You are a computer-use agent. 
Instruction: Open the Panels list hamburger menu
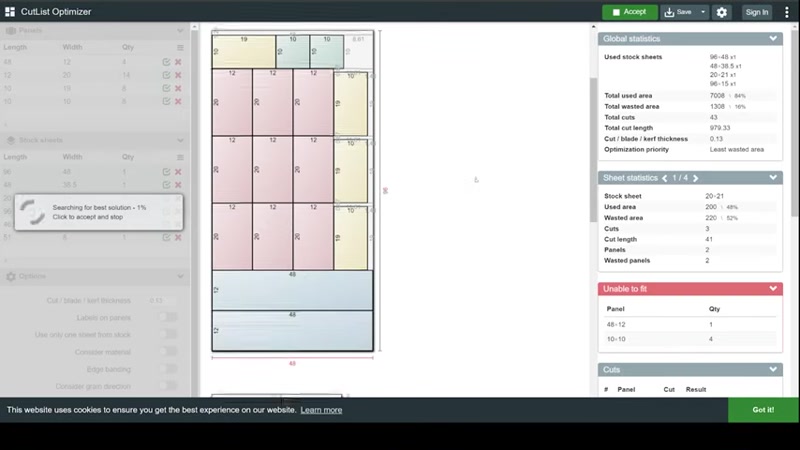pyautogui.click(x=180, y=47)
